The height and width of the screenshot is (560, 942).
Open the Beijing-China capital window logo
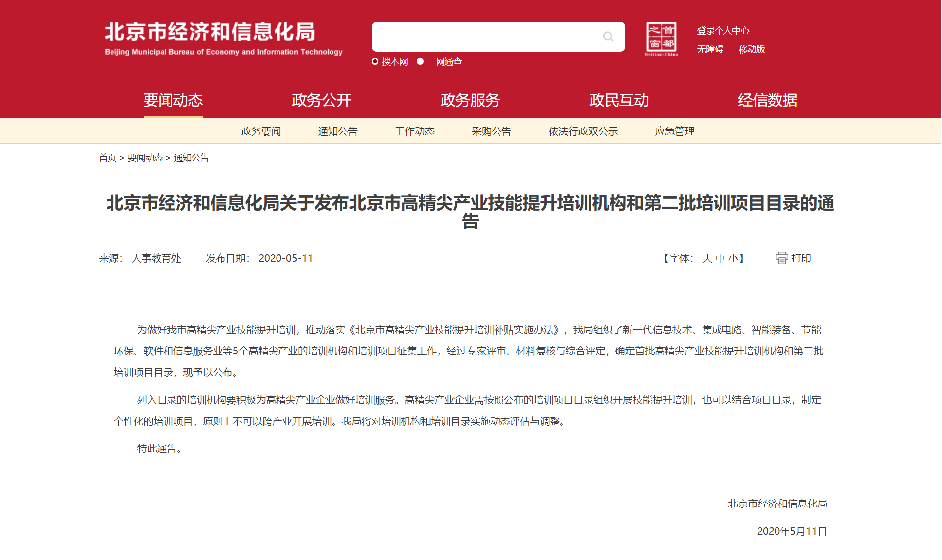coord(662,39)
